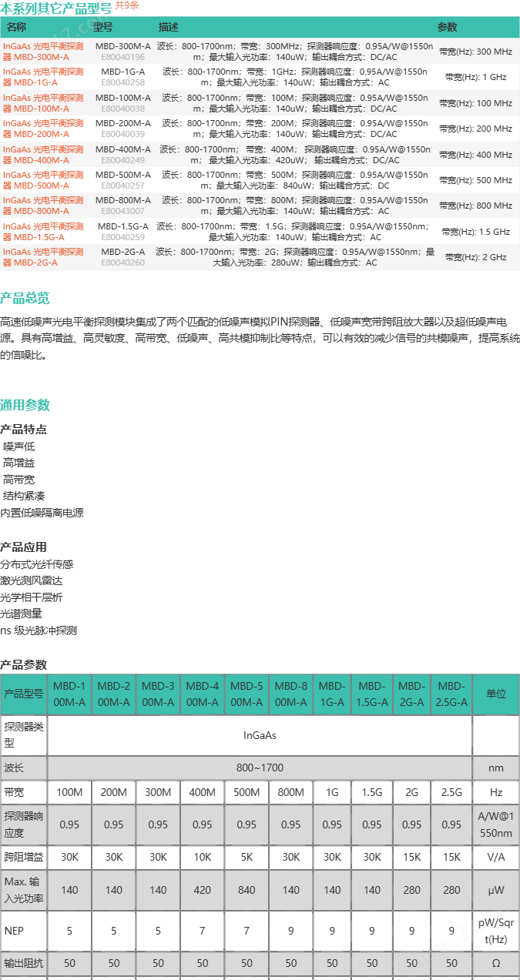Click the pW/Sqrt(Hz) unit cell

(496, 932)
